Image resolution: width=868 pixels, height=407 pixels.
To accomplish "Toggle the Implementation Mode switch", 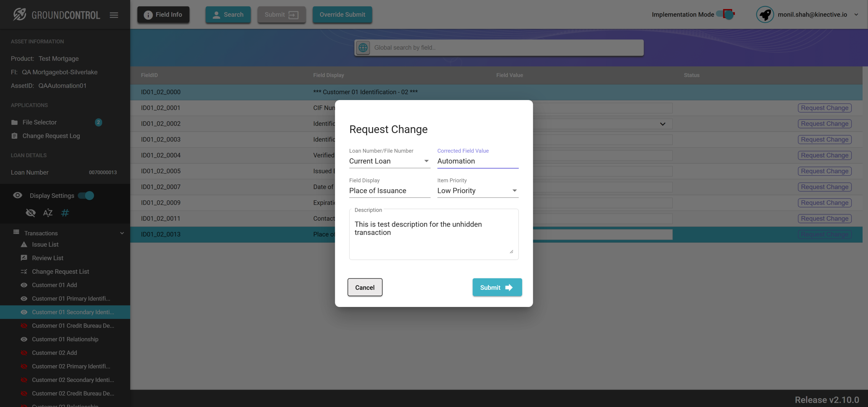I will (726, 14).
